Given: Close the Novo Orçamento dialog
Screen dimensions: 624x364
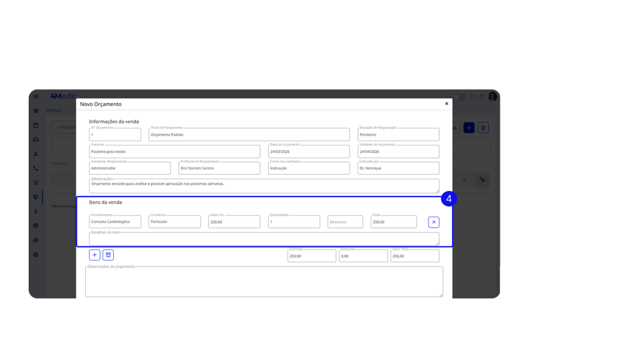Looking at the screenshot, I should point(446,104).
